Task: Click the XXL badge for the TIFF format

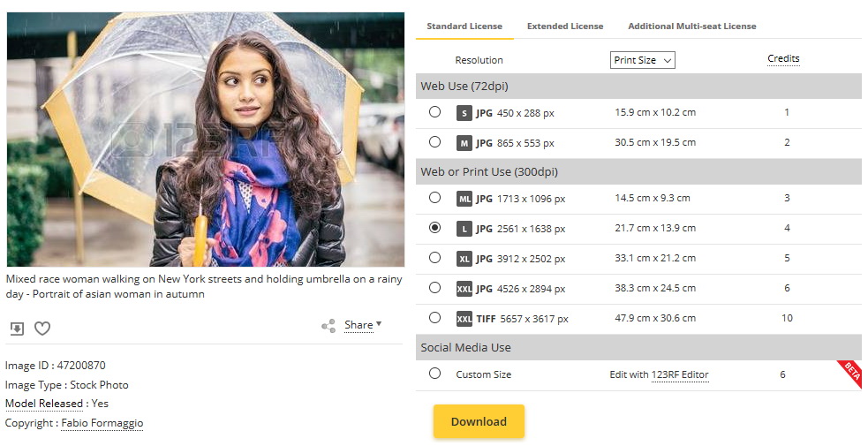Action: 464,319
